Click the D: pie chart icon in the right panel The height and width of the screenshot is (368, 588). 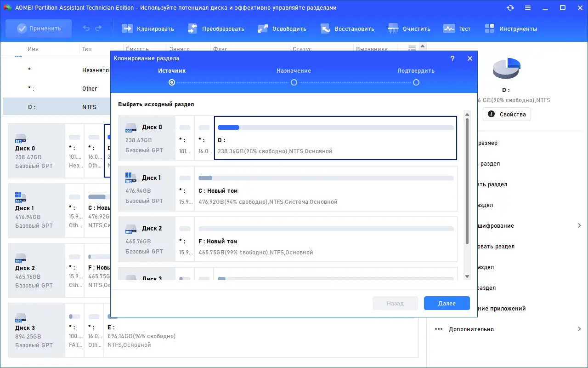point(506,69)
